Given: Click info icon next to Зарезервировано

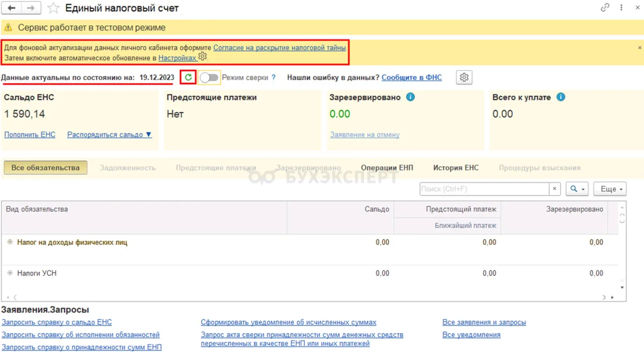Looking at the screenshot, I should point(411,97).
